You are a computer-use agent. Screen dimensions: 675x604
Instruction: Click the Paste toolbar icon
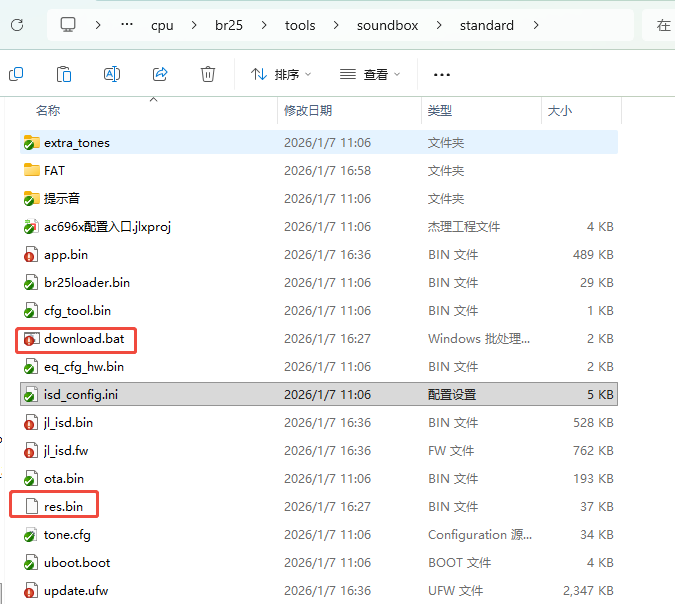[x=64, y=74]
